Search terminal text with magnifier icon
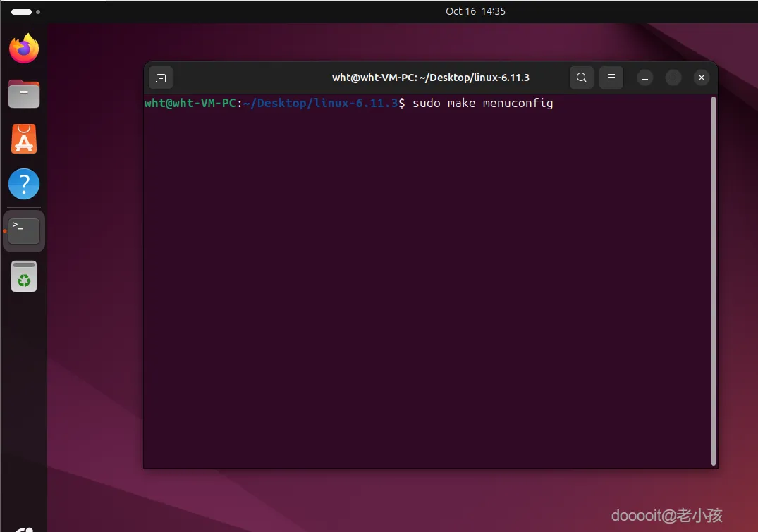Image resolution: width=758 pixels, height=532 pixels. pos(582,78)
